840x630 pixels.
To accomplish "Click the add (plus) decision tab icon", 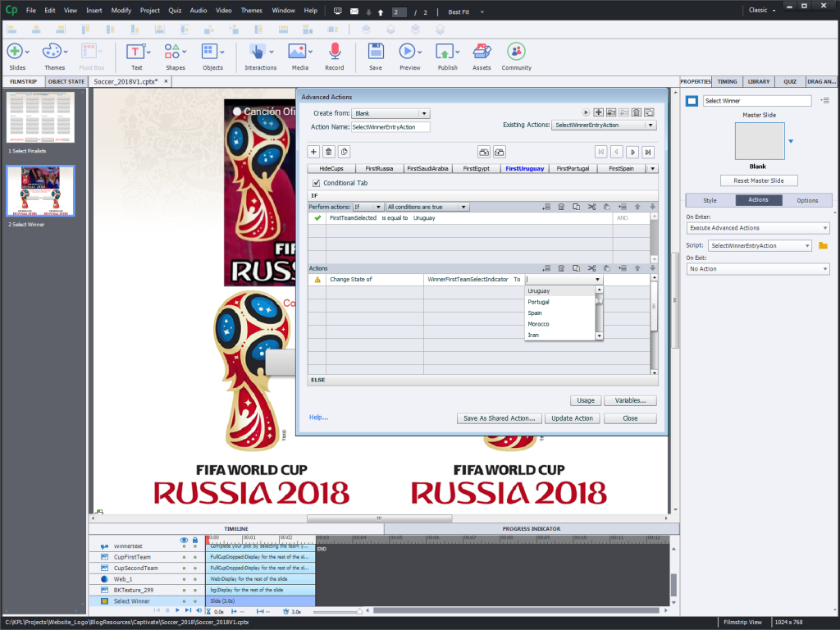I will tap(313, 152).
